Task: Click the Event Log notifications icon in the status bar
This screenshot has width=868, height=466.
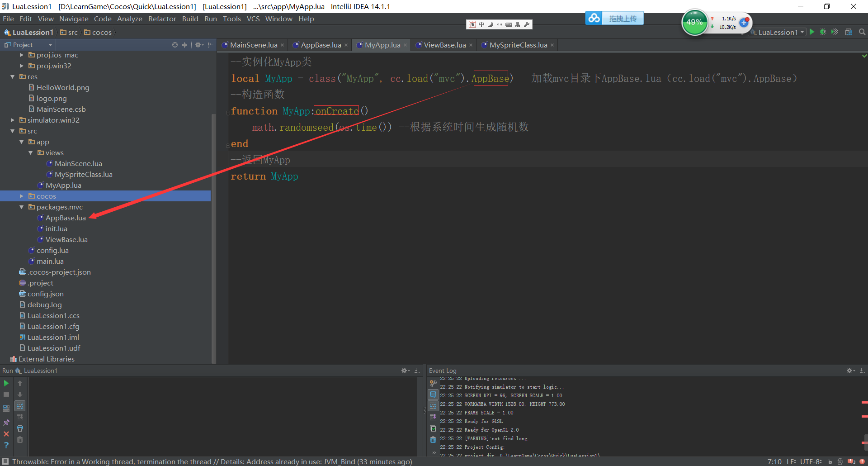Action: click(851, 461)
